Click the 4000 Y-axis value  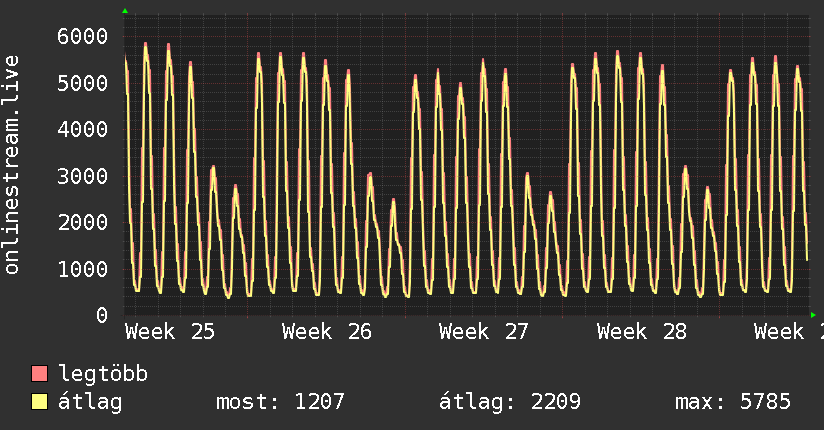(x=83, y=129)
